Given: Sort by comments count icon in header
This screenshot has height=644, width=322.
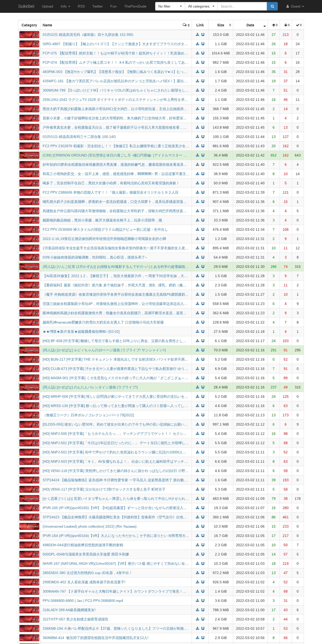Looking at the screenshot, I should (x=186, y=25).
